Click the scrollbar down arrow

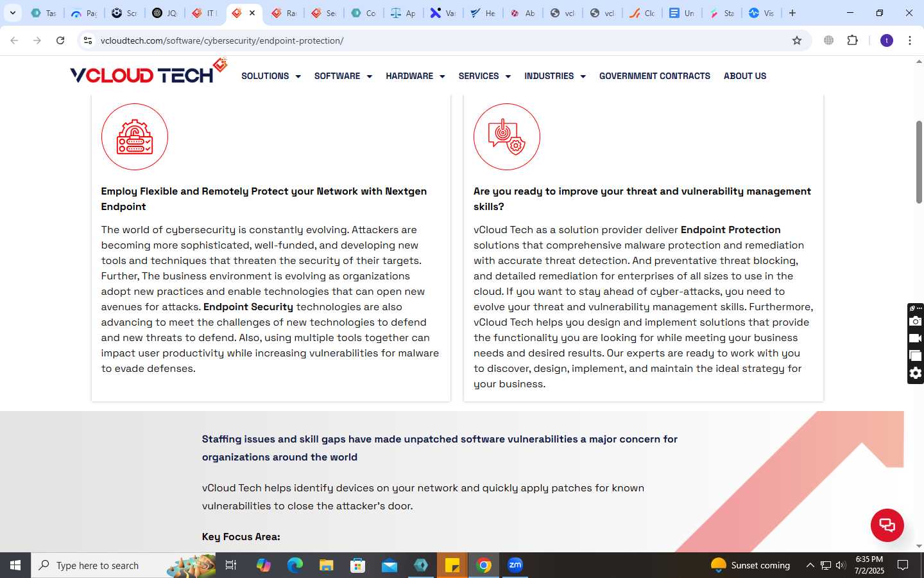[919, 546]
